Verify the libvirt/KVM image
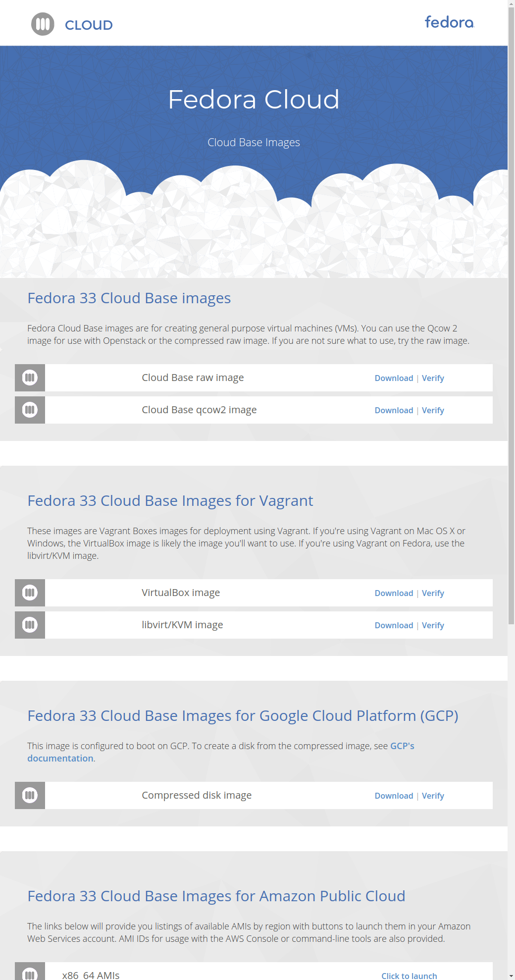 tap(433, 625)
